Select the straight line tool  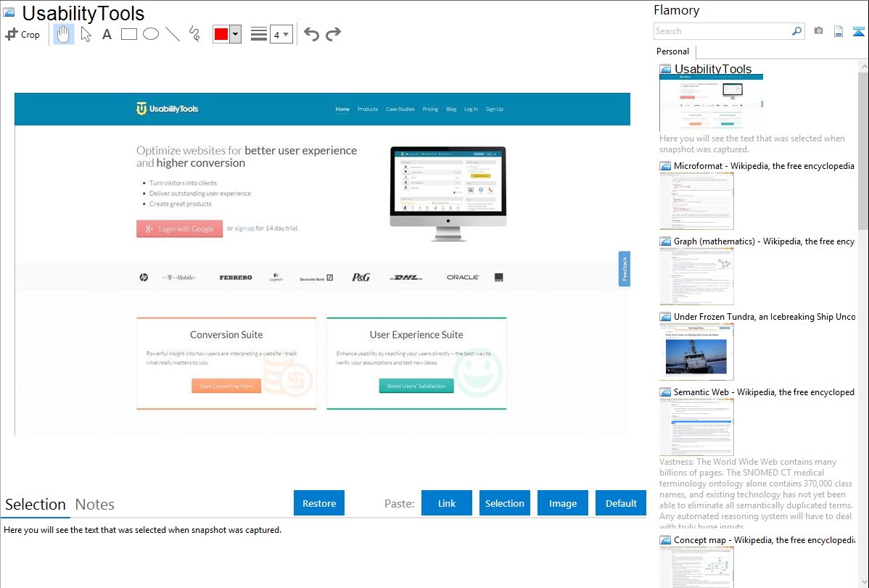click(173, 34)
